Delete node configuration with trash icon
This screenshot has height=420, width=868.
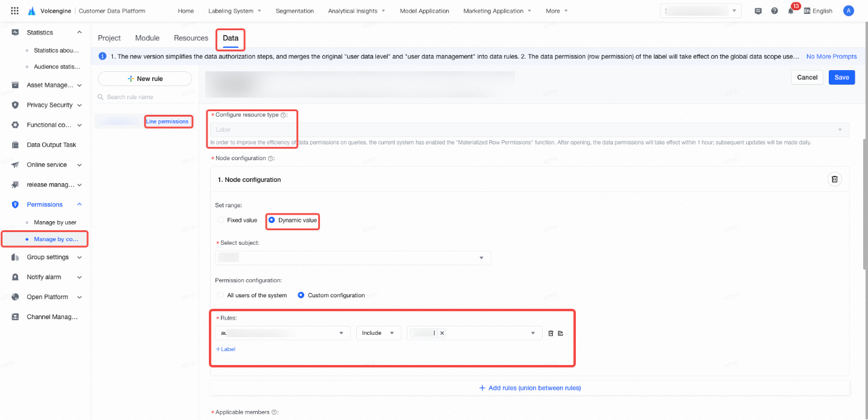coord(835,179)
